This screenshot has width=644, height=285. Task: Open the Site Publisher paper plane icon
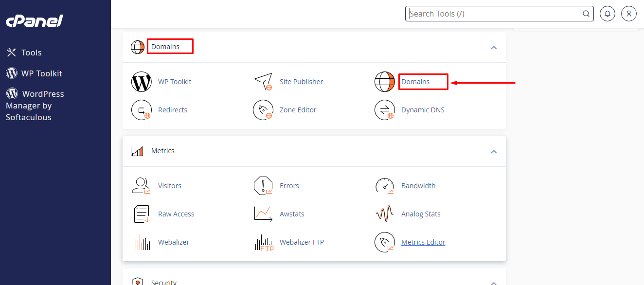pos(263,82)
